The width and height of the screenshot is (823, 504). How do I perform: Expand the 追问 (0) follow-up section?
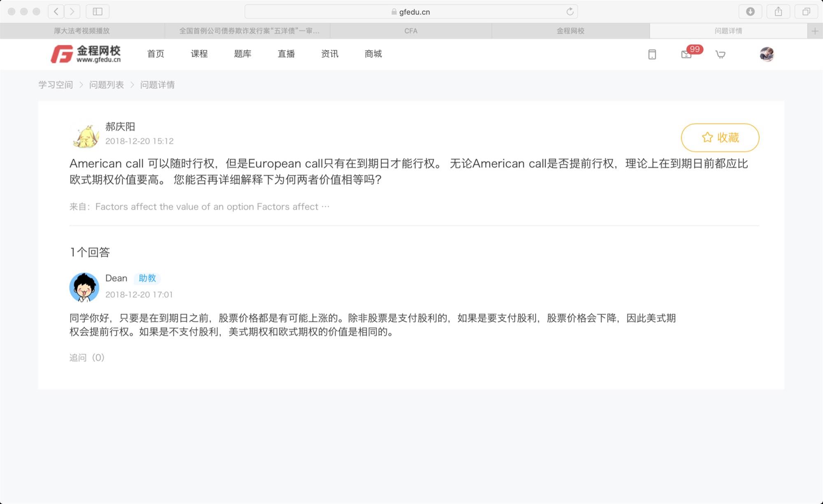point(87,358)
